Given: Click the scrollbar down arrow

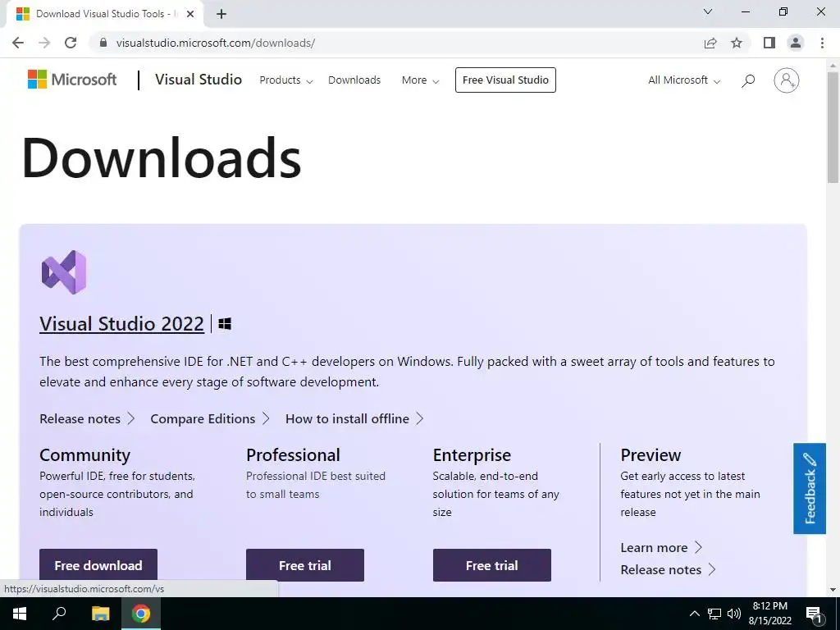Looking at the screenshot, I should point(833,590).
